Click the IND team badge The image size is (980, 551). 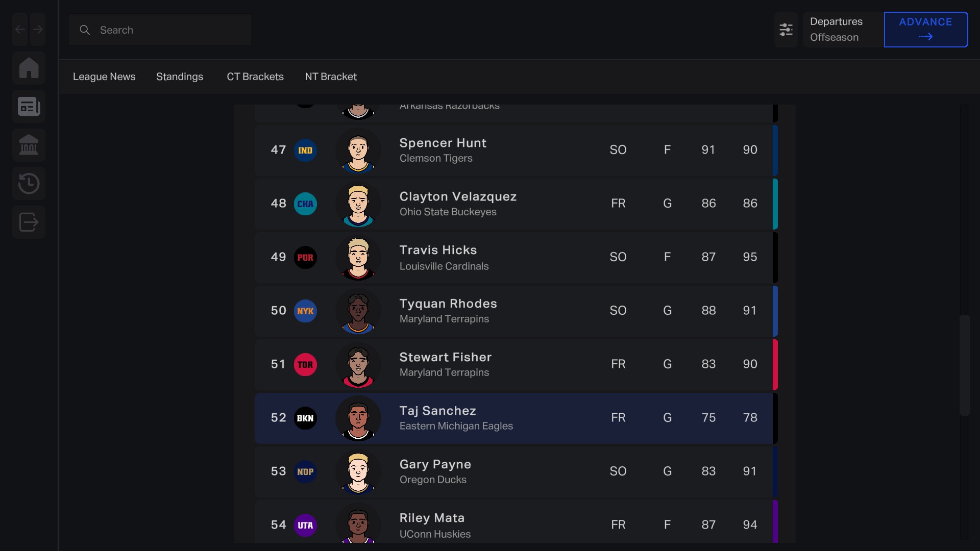[305, 151]
